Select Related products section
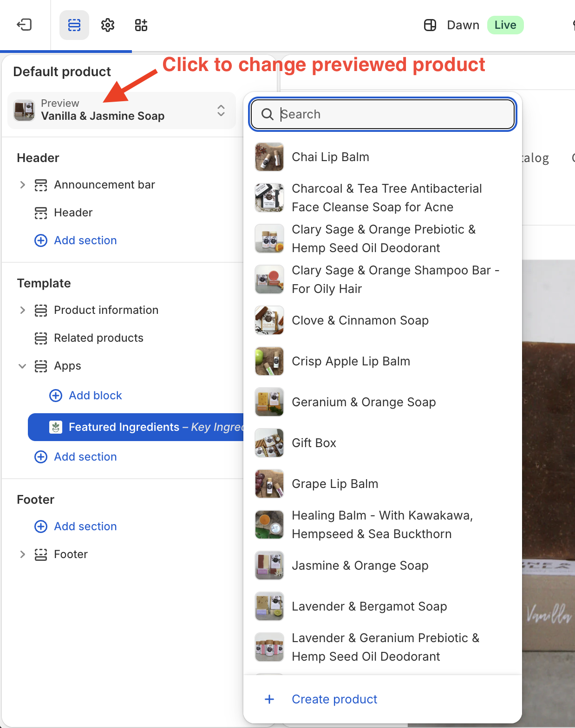Screen dimensions: 575x728 (x=98, y=338)
